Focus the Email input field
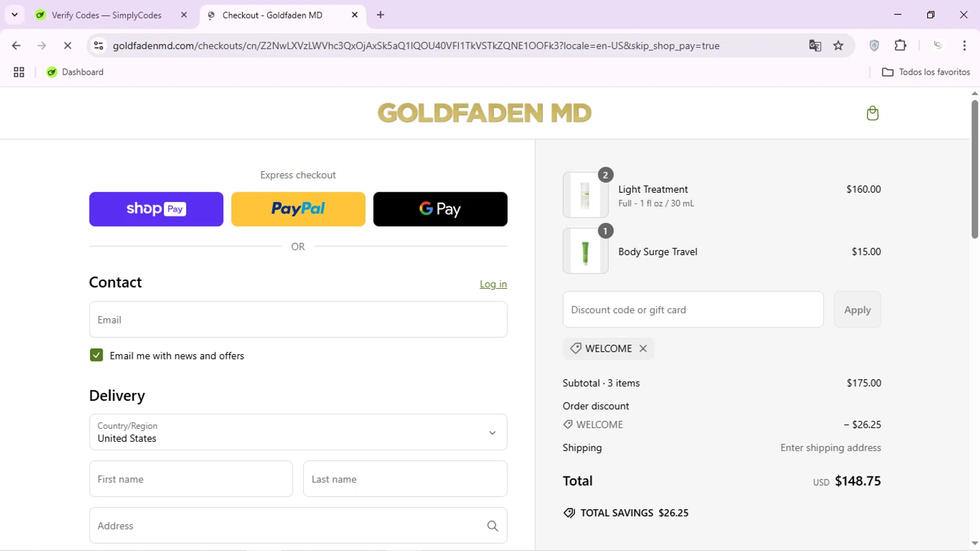The image size is (980, 551). click(x=298, y=320)
